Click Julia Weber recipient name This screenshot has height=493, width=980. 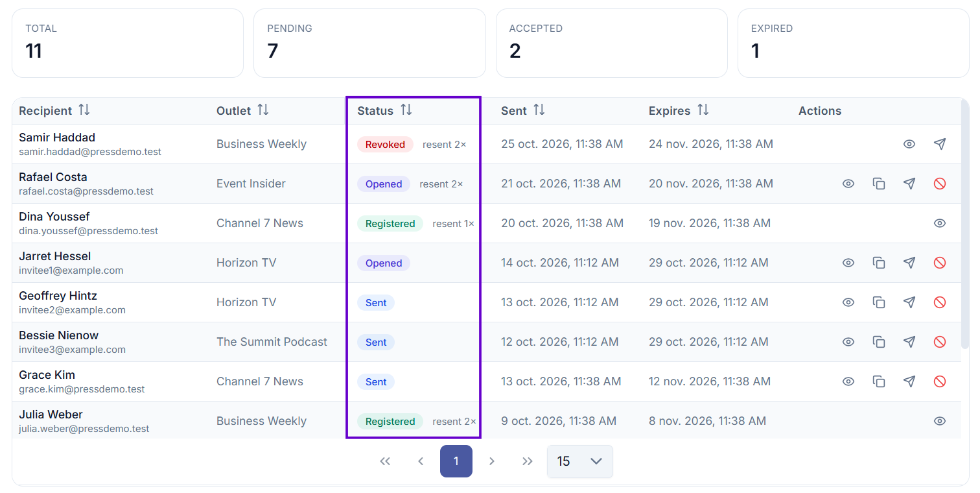click(x=51, y=415)
